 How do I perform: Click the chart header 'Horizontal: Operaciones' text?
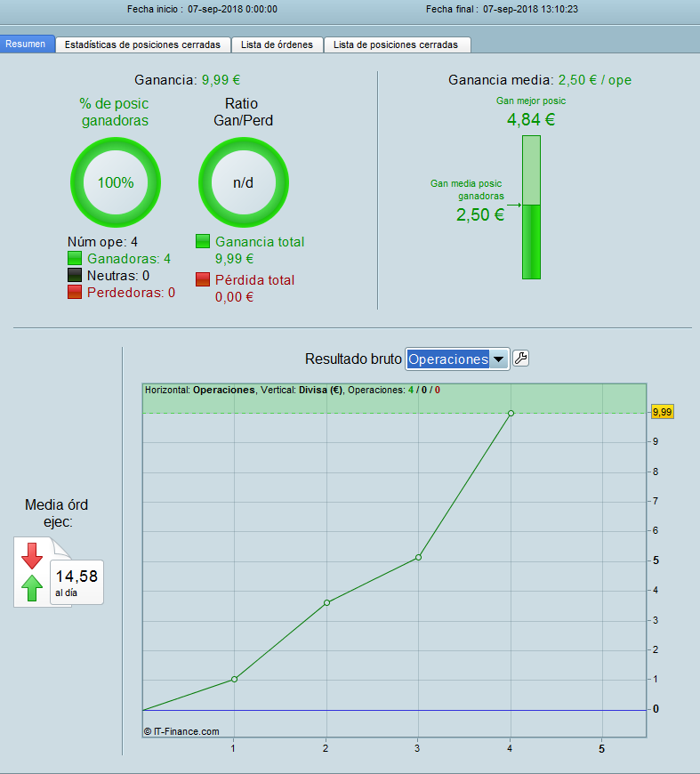[x=199, y=390]
